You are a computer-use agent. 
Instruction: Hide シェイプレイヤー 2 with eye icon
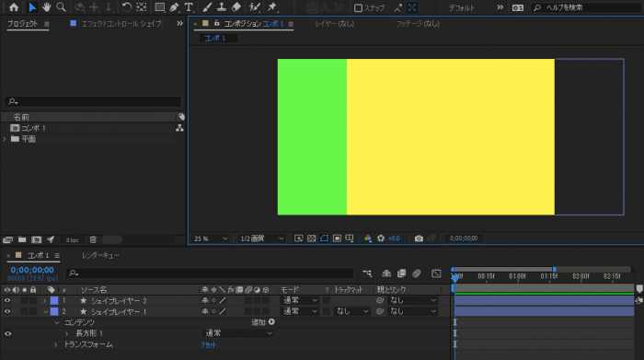(7, 301)
